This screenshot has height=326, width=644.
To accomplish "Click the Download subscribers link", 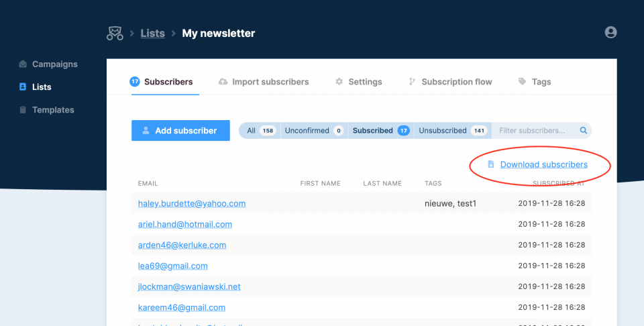I will [544, 164].
